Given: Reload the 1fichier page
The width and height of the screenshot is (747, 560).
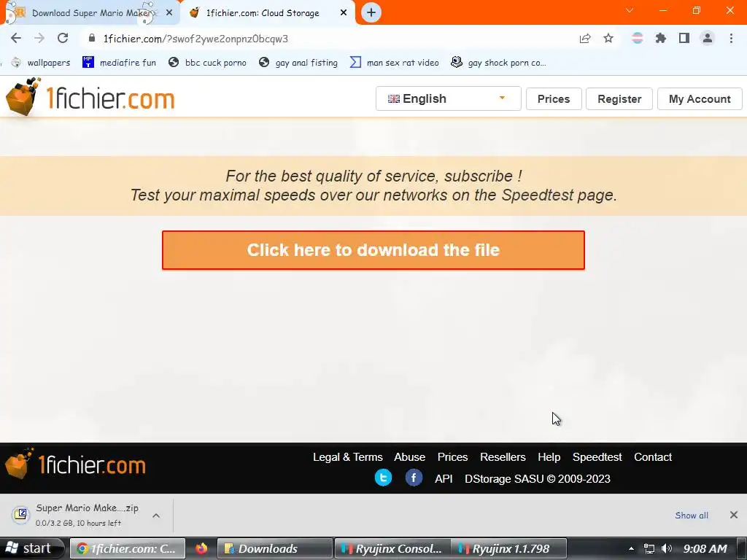Looking at the screenshot, I should pyautogui.click(x=63, y=39).
